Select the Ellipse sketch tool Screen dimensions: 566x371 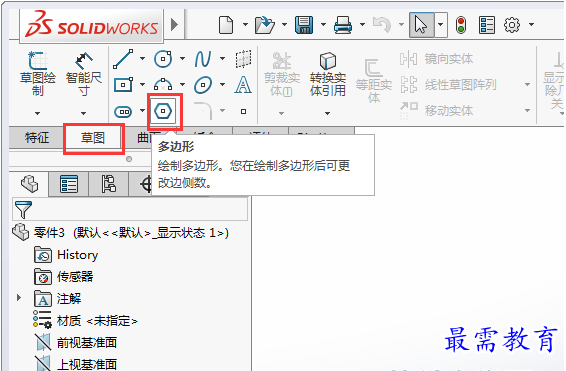click(x=203, y=85)
